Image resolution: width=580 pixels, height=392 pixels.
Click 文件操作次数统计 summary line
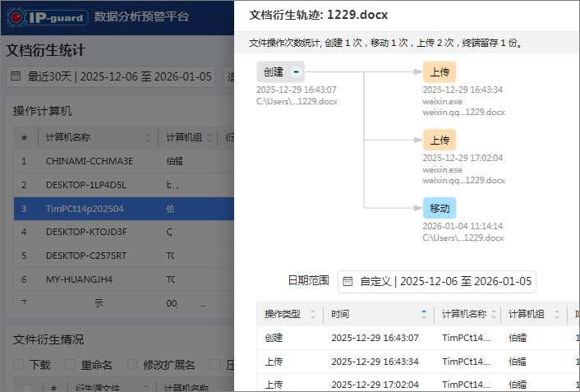(386, 43)
